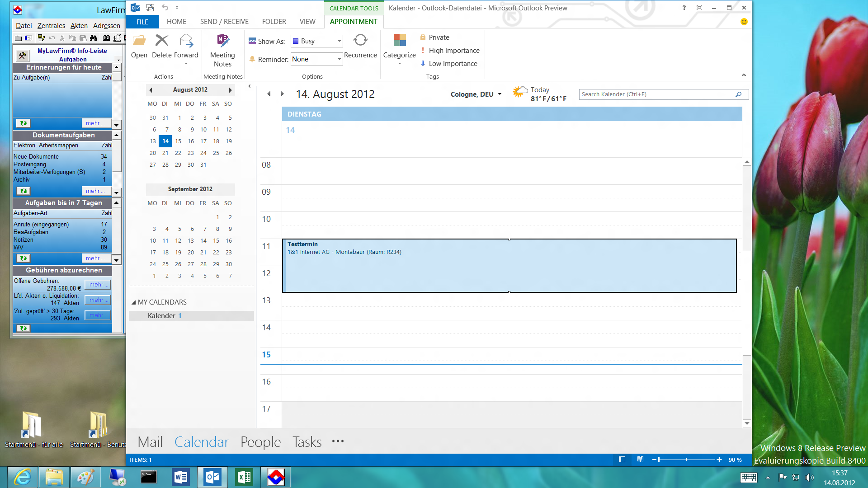The height and width of the screenshot is (488, 868).
Task: Toggle High Importance flag
Action: pyautogui.click(x=450, y=51)
